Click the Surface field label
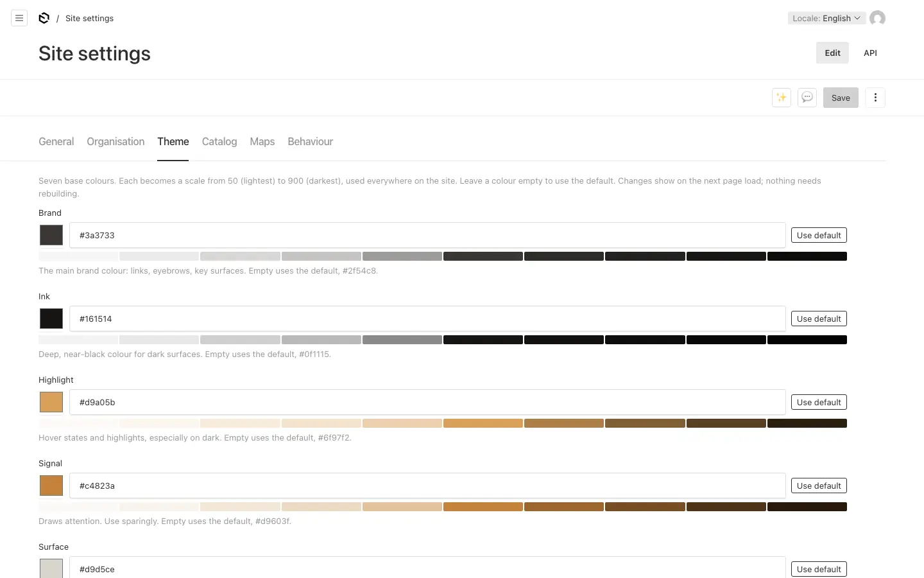924x578 pixels. [53, 547]
